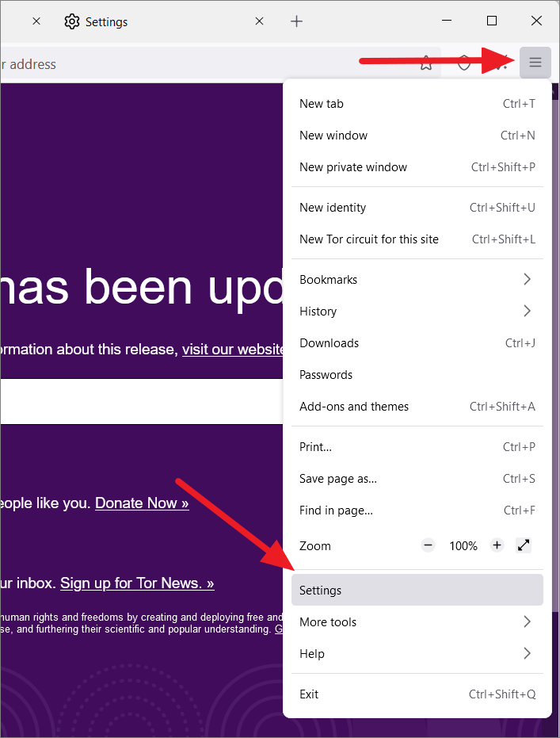Open Downloads from the menu
Image resolution: width=560 pixels, height=738 pixels.
point(417,343)
